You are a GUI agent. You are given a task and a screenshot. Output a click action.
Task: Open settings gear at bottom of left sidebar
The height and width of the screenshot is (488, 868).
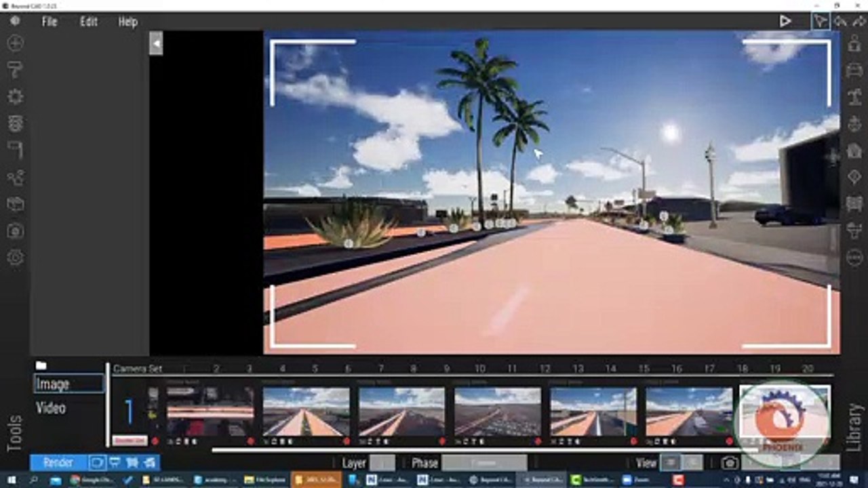click(x=15, y=258)
